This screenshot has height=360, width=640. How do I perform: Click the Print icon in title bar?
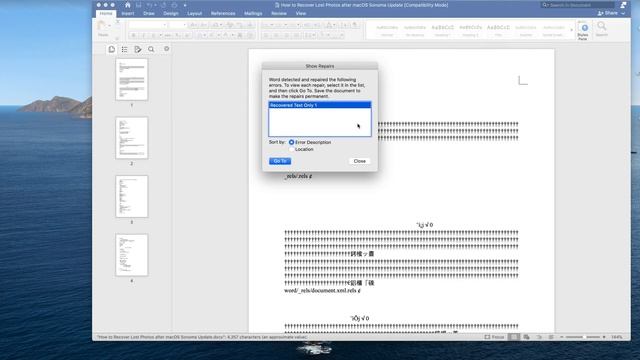pos(175,5)
